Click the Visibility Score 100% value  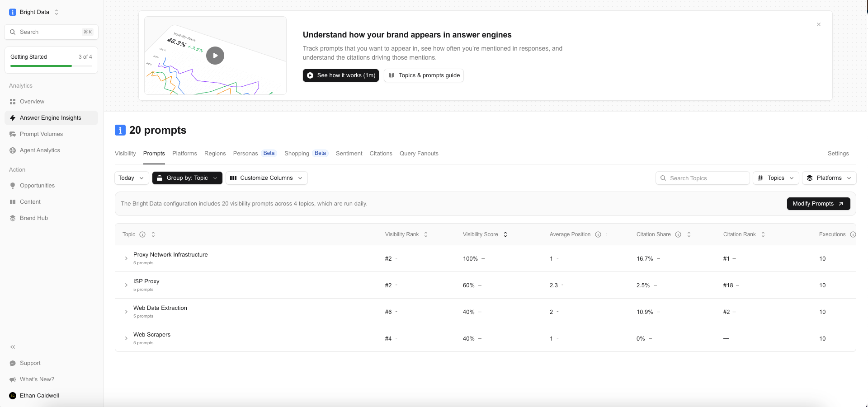click(470, 259)
